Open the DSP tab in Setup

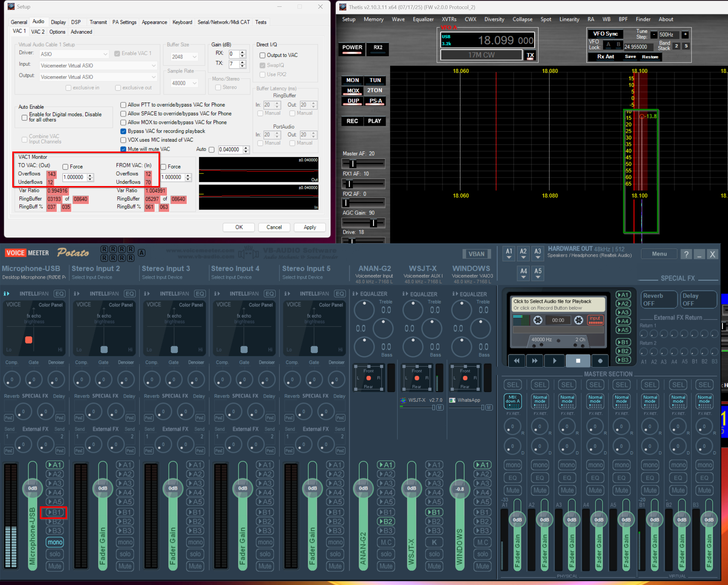coord(76,22)
